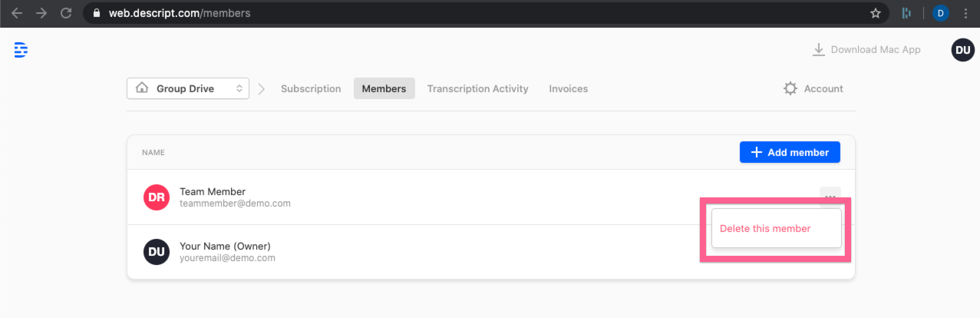The image size is (980, 318).
Task: Bookmark this page with the star icon
Action: 875,13
